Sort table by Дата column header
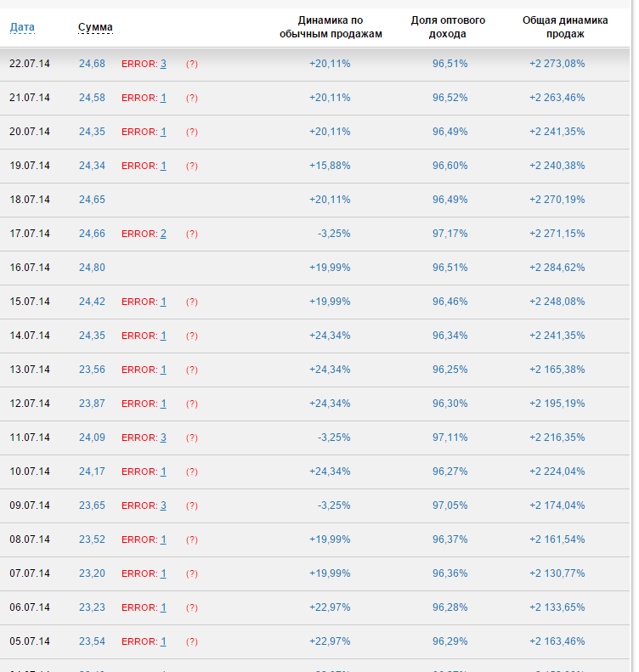The width and height of the screenshot is (639, 672). point(22,27)
